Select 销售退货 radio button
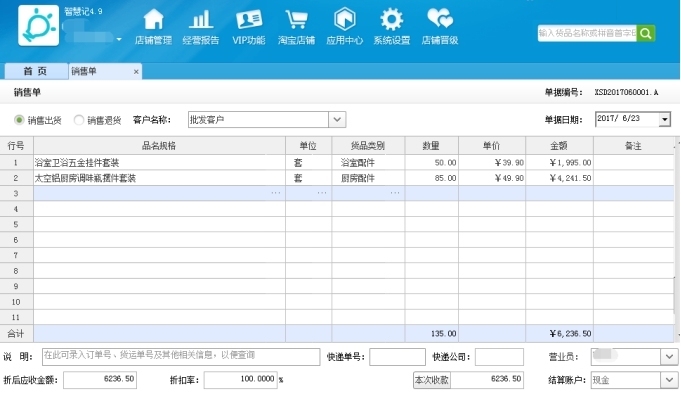681x394 pixels. pyautogui.click(x=79, y=120)
